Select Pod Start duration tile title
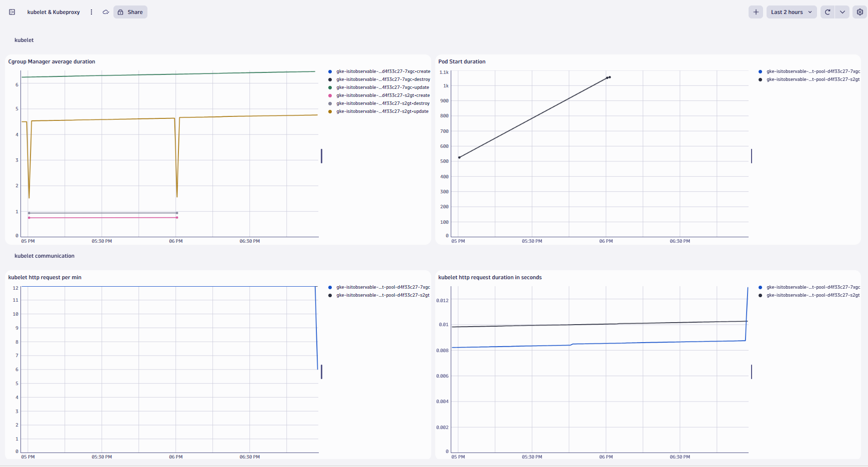This screenshot has height=467, width=868. [462, 61]
